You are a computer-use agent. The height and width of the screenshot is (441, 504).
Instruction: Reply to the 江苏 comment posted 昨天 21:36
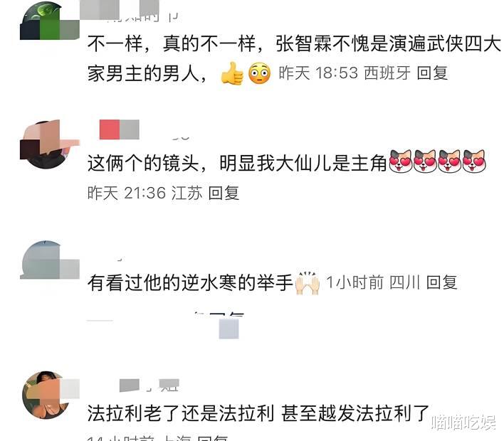224,193
